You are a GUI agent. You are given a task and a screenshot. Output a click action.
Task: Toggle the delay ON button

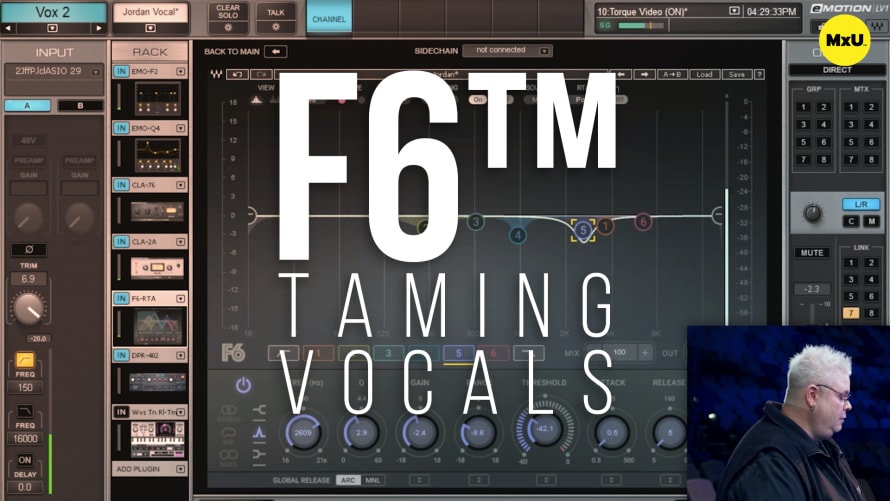tap(24, 460)
